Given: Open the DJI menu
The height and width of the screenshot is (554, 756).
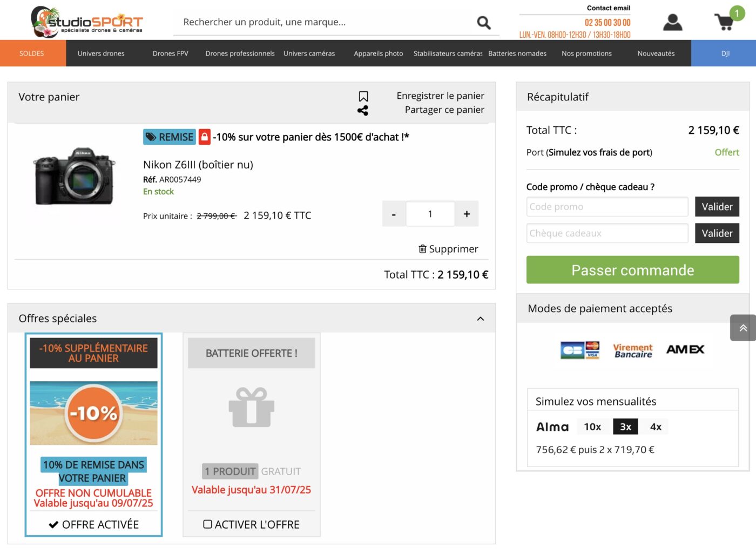Looking at the screenshot, I should (x=725, y=53).
